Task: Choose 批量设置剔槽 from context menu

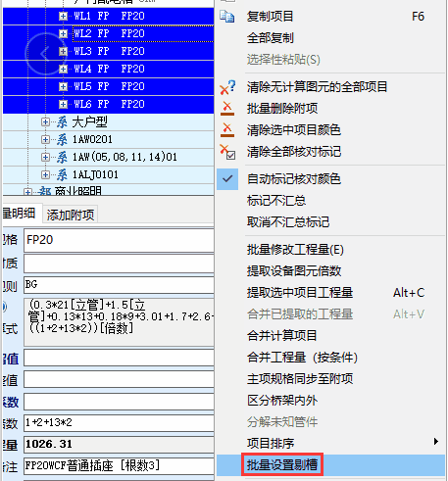Action: 282,464
